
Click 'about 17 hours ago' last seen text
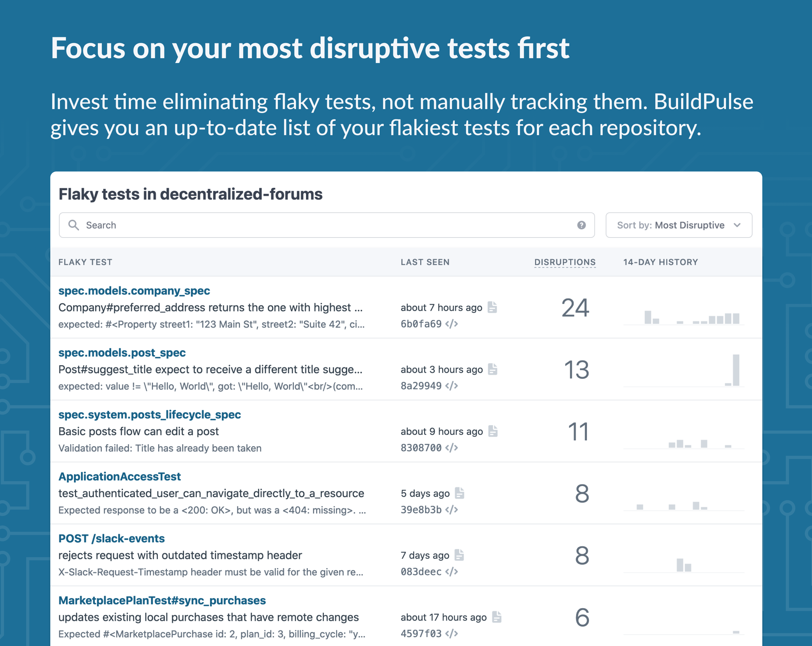[x=444, y=617]
